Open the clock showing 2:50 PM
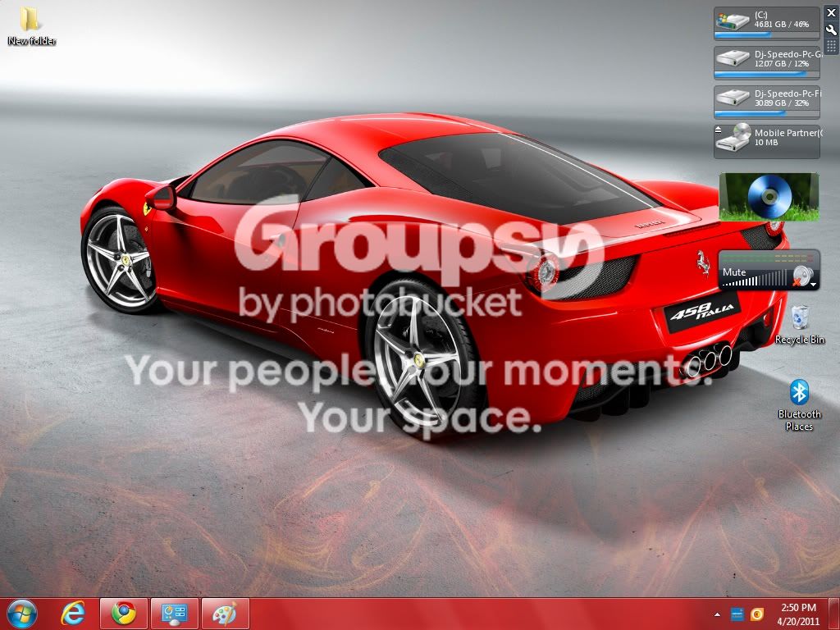The height and width of the screenshot is (630, 840). coord(798,608)
